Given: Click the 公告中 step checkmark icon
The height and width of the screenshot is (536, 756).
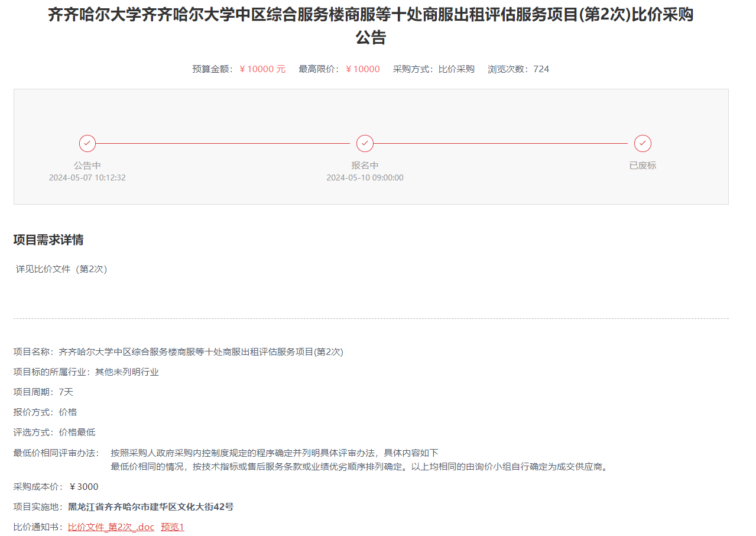Looking at the screenshot, I should pyautogui.click(x=87, y=143).
